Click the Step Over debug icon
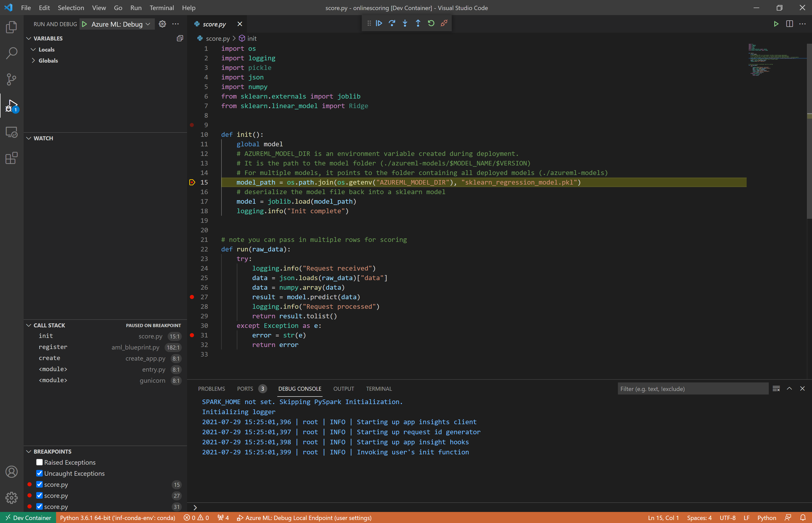The height and width of the screenshot is (523, 812). pyautogui.click(x=392, y=23)
